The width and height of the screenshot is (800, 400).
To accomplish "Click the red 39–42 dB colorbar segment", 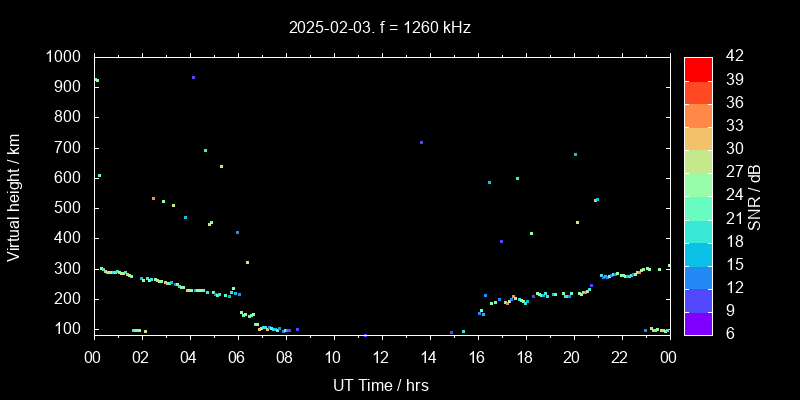I will [x=698, y=68].
